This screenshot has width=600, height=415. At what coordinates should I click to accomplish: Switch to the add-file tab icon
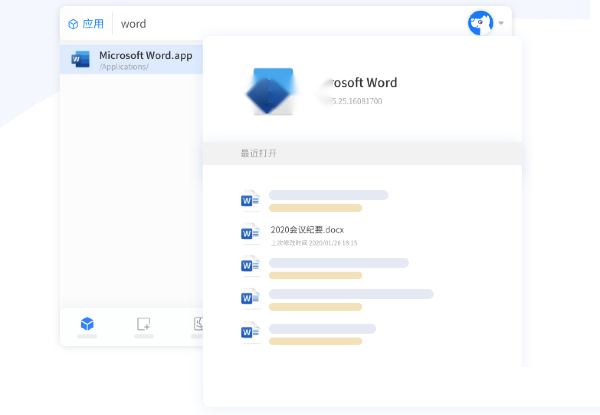click(x=143, y=324)
